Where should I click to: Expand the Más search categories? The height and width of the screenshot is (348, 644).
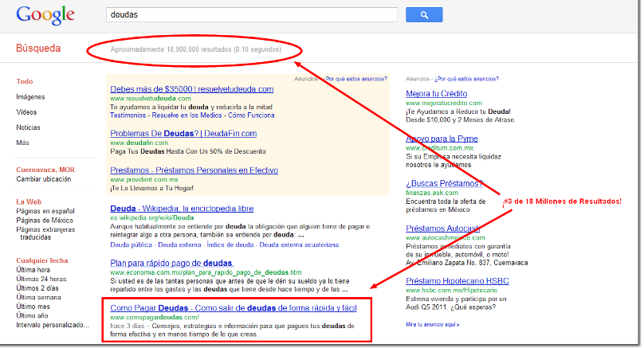click(x=22, y=143)
